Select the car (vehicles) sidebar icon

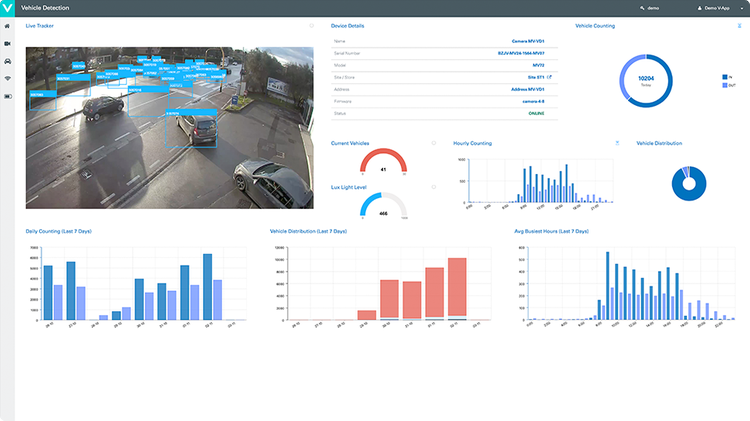(x=7, y=61)
